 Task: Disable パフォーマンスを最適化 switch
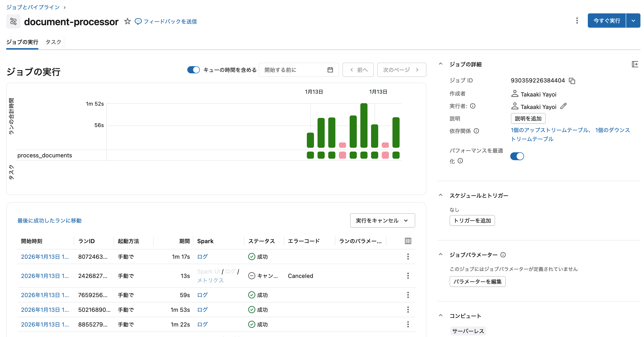(517, 156)
